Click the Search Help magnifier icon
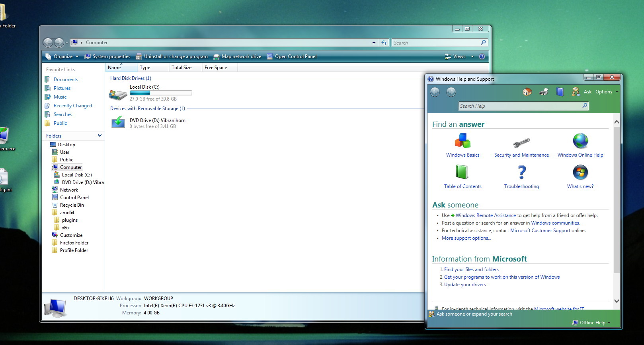The height and width of the screenshot is (345, 644). click(x=585, y=106)
